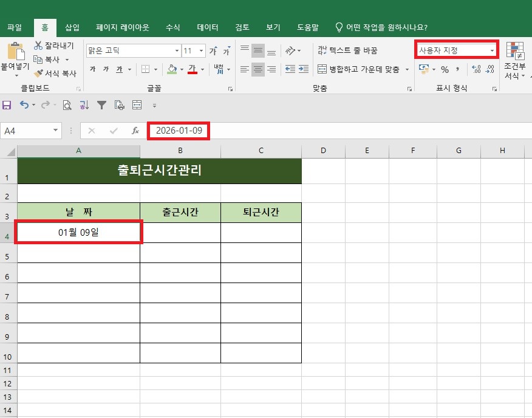Apply comma style

[x=458, y=69]
